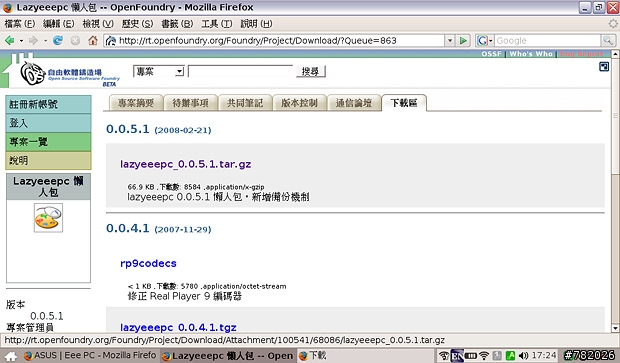This screenshot has width=620, height=363.
Task: Click the scrollbar down arrow
Action: pyautogui.click(x=615, y=328)
